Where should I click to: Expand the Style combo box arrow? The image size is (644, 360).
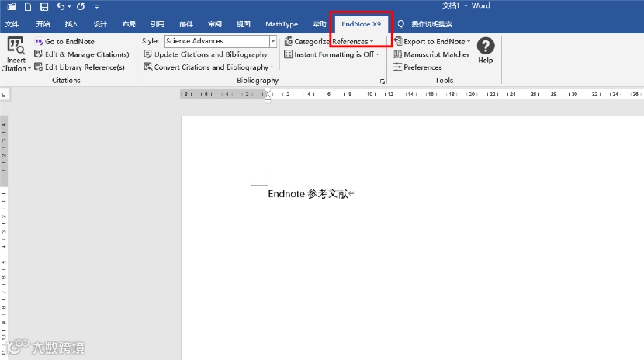272,41
